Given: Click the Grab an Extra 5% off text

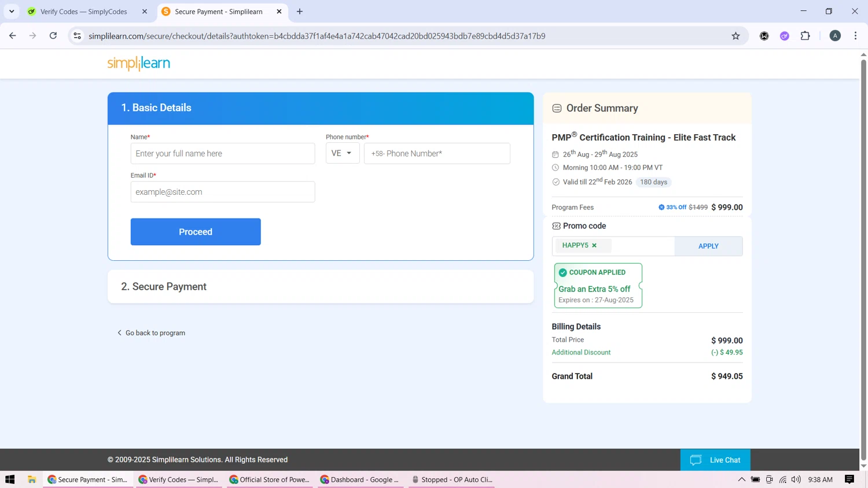Looking at the screenshot, I should pyautogui.click(x=594, y=289).
